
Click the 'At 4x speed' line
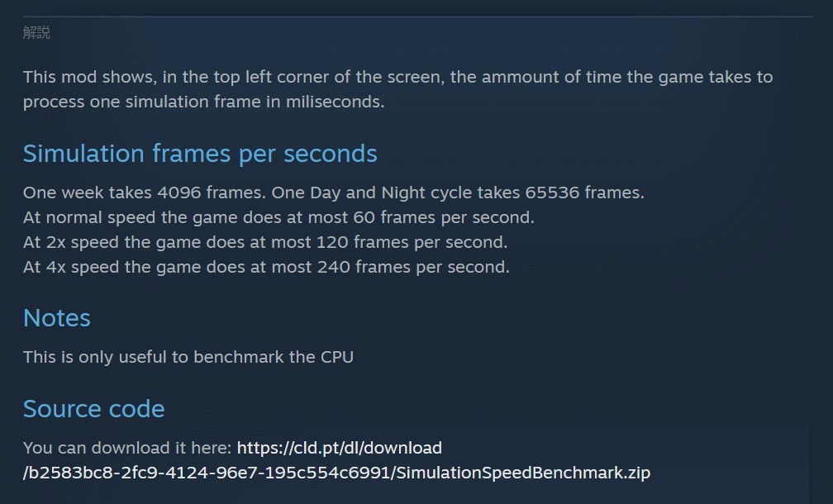coord(266,267)
